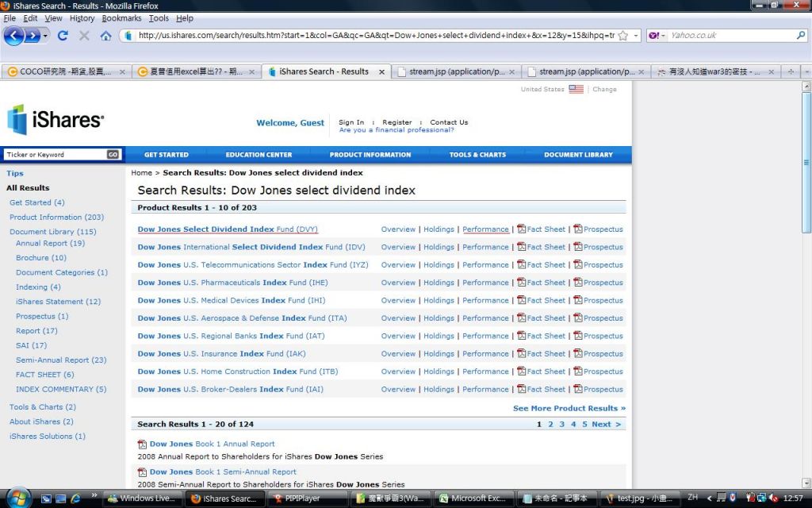Reload the page with the refresh icon
The image size is (812, 508).
pyautogui.click(x=63, y=36)
